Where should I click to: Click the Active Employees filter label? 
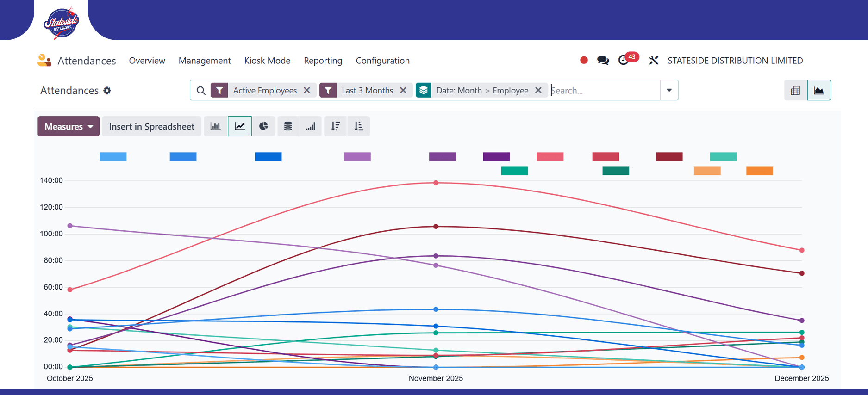[265, 90]
